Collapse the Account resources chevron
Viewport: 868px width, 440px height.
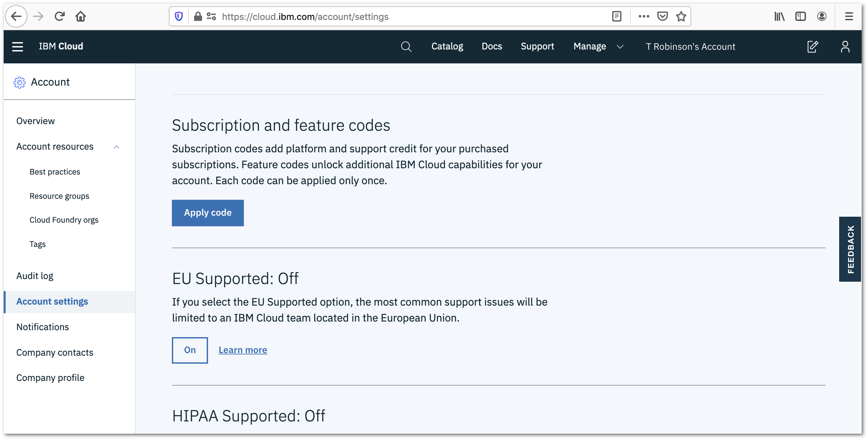pos(116,147)
